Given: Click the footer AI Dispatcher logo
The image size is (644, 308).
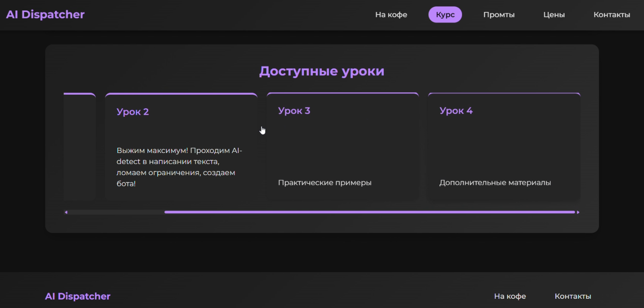Looking at the screenshot, I should pyautogui.click(x=78, y=296).
